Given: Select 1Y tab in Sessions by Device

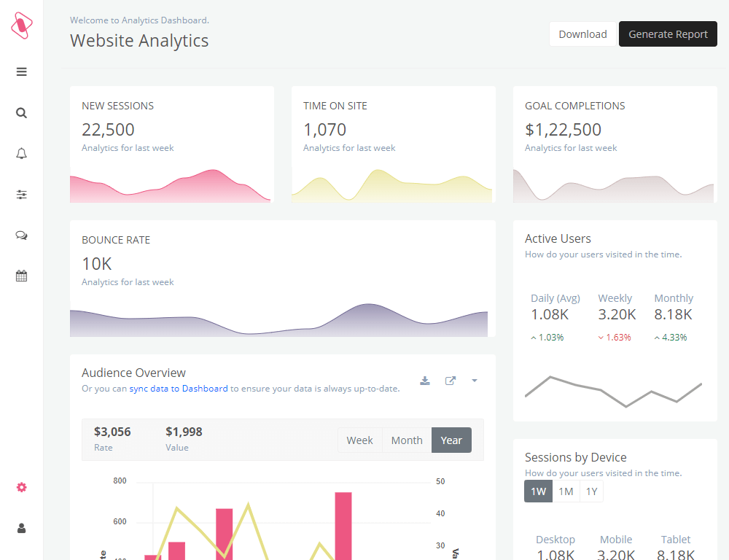Looking at the screenshot, I should (x=591, y=491).
